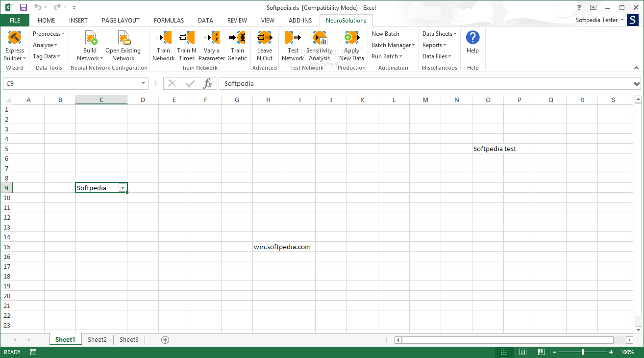The width and height of the screenshot is (644, 358).
Task: Save the workbook from Quick Access toolbar
Action: pyautogui.click(x=24, y=7)
